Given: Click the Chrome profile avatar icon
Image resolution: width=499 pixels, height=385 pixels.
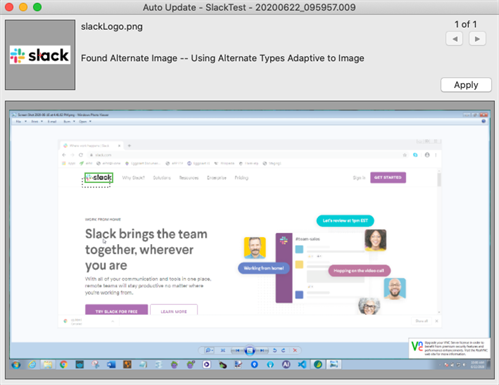Looking at the screenshot, I should (x=427, y=155).
